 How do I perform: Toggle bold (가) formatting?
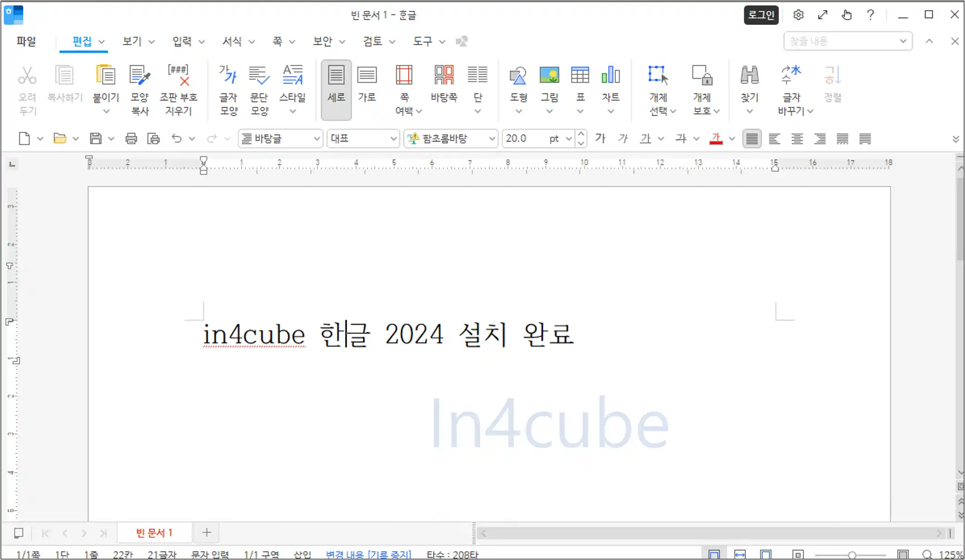[x=600, y=138]
